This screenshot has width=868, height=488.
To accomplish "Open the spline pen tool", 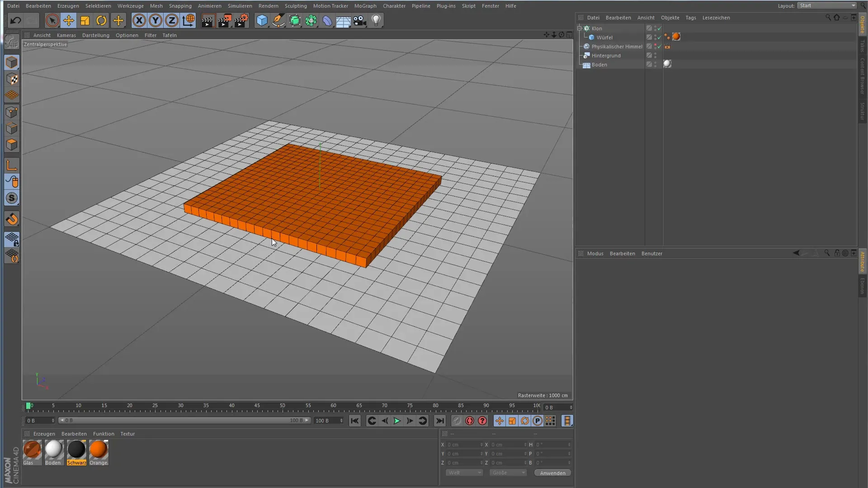I will click(278, 20).
